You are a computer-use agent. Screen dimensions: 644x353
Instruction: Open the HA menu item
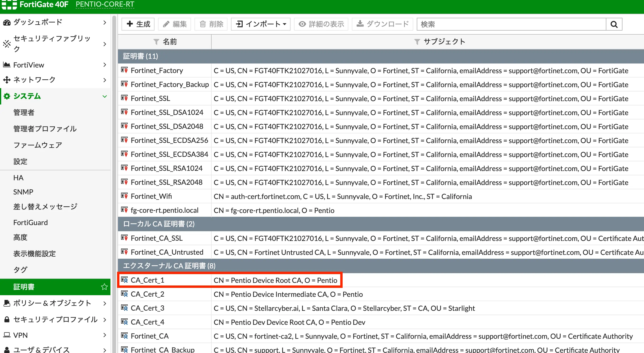18,178
